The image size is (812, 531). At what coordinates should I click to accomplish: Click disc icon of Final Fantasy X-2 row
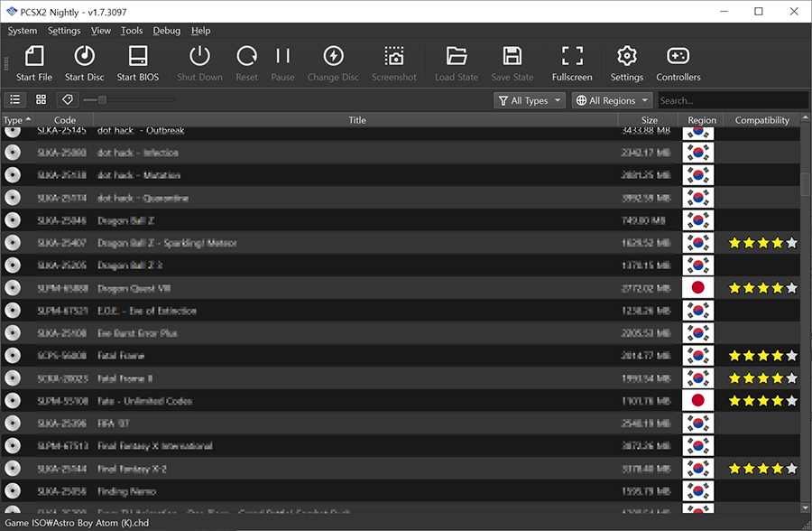13,469
